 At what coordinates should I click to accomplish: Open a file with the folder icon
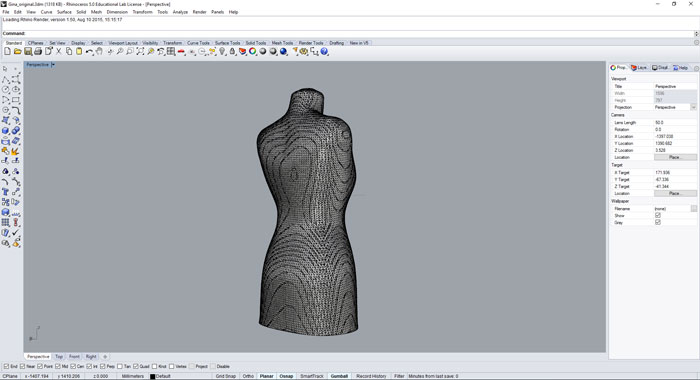coord(17,52)
